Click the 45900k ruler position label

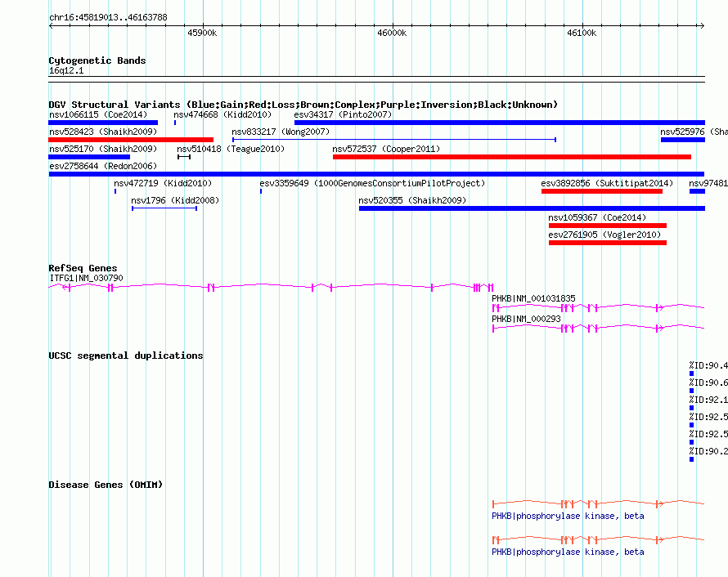[x=202, y=33]
